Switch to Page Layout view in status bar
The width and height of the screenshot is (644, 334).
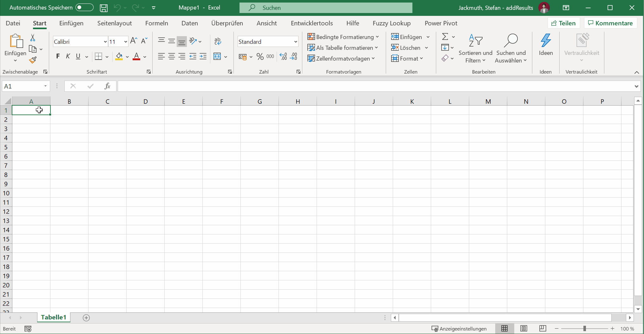coord(524,329)
